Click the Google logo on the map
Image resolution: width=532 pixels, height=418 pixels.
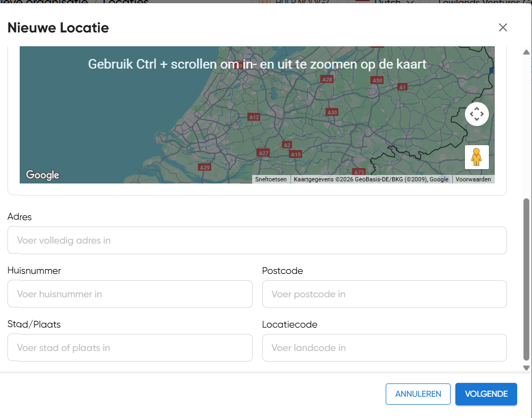pyautogui.click(x=43, y=175)
